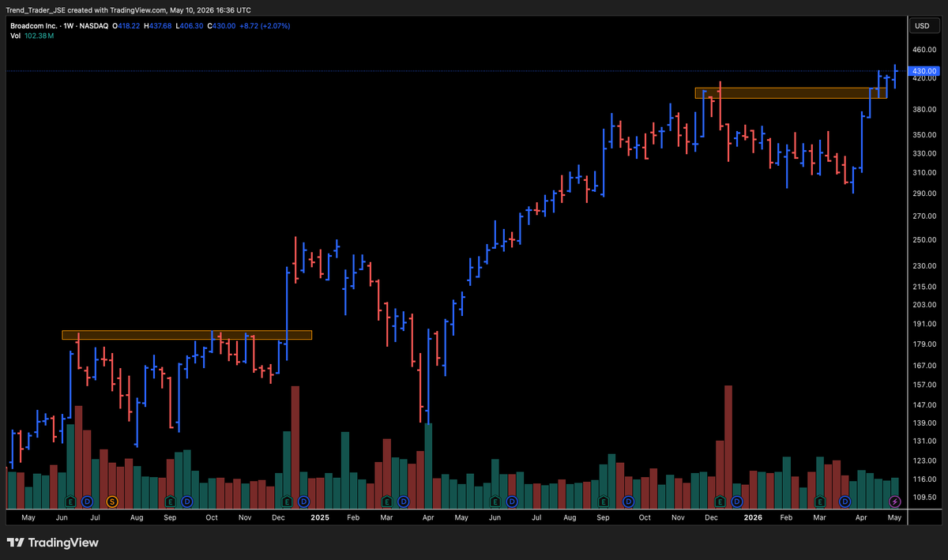Click the earnings marker near September 2024
Image resolution: width=948 pixels, height=560 pixels.
coord(170,501)
